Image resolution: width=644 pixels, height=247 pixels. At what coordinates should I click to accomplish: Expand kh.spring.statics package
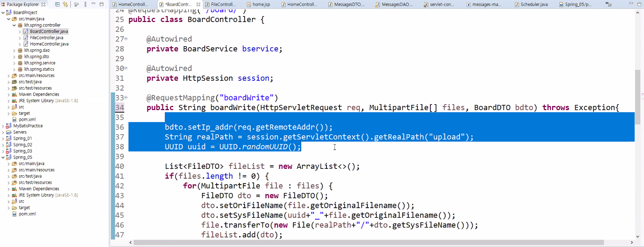14,69
